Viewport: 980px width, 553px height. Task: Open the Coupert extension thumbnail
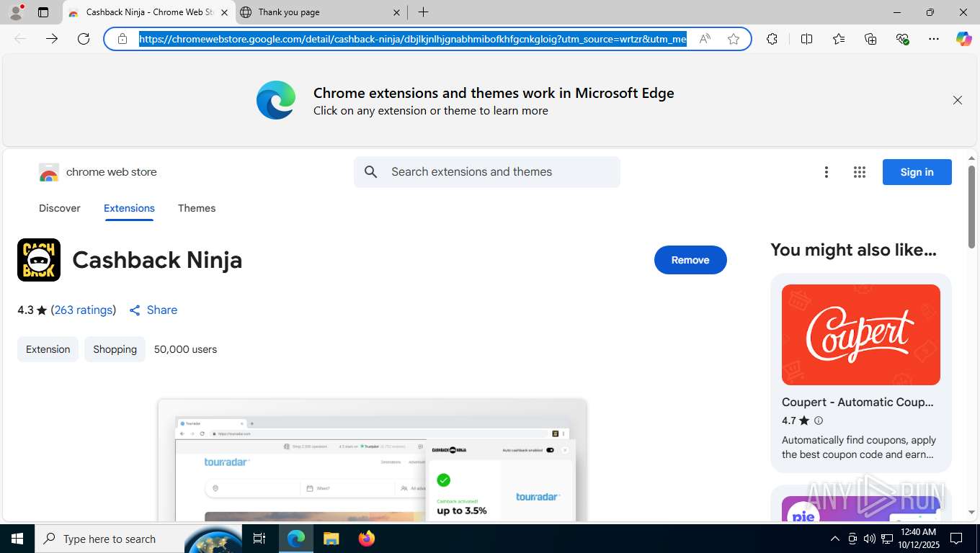click(861, 335)
